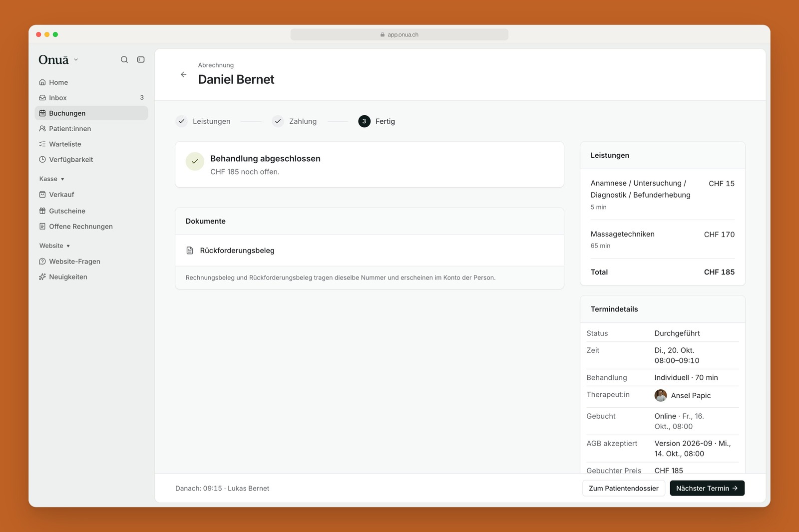Click the 'CHF 185 noch offen.' text
Viewport: 799px width, 532px height.
click(x=245, y=172)
